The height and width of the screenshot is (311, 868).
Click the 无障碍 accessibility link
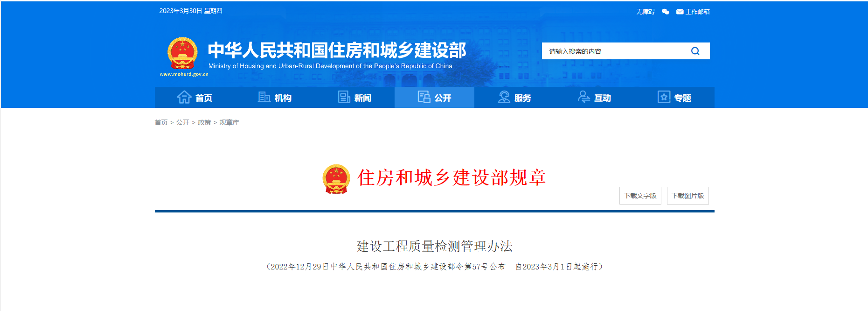[x=645, y=12]
